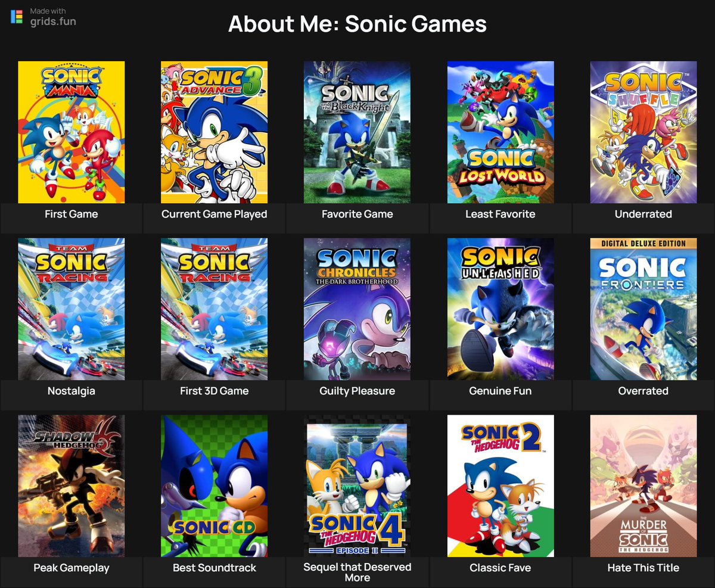Open the Sonic Chronicles Dark Brotherhood cover
This screenshot has height=588, width=715.
coord(357,309)
